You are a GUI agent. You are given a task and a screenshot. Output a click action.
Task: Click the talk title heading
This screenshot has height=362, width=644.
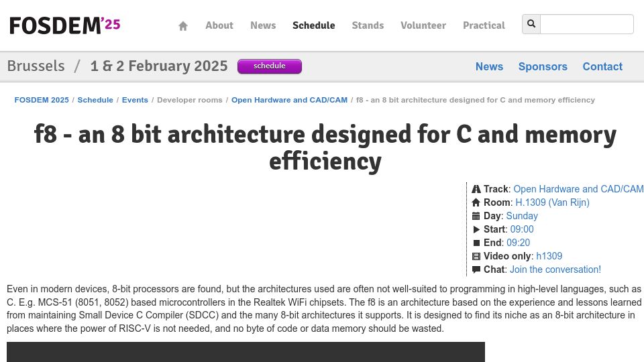[325, 147]
